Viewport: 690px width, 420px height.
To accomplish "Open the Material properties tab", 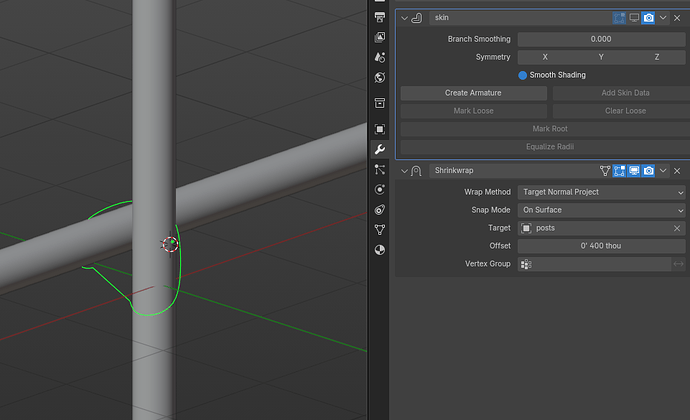I will coord(379,250).
